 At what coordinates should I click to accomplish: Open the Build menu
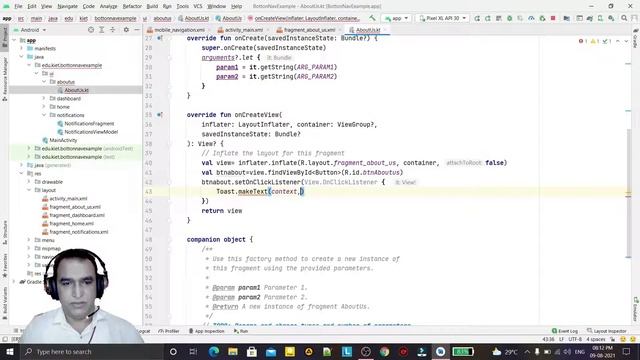(152, 6)
